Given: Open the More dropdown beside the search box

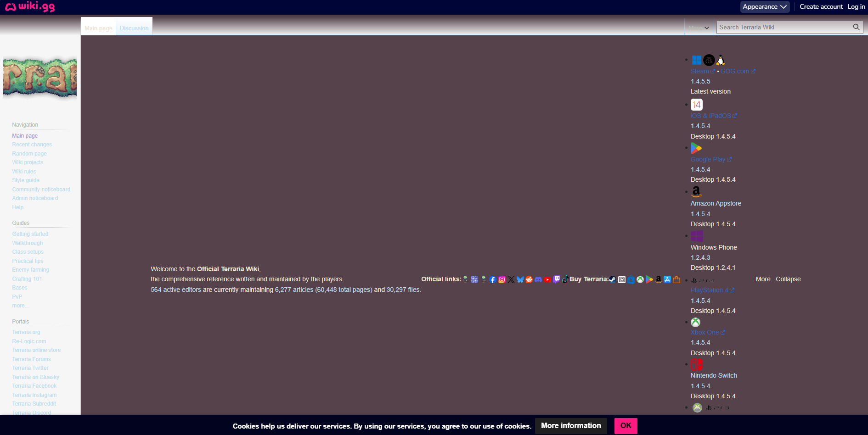Looking at the screenshot, I should click(699, 28).
